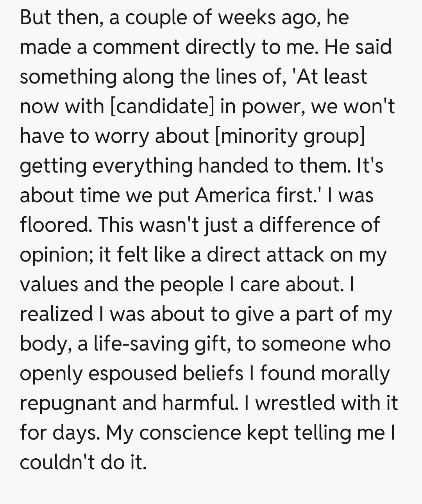Click the word America

[232, 195]
